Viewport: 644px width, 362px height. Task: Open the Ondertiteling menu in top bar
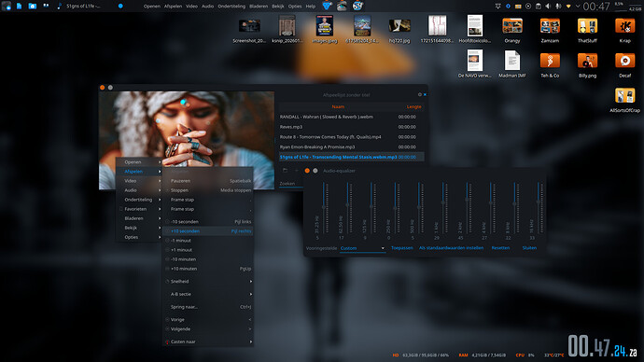point(231,7)
